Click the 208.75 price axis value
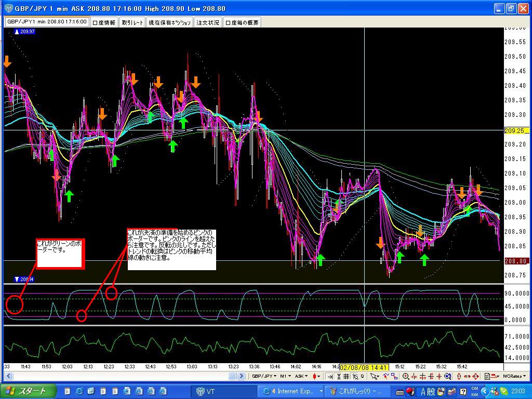Screen dimensions: 532x399 pyautogui.click(x=515, y=275)
